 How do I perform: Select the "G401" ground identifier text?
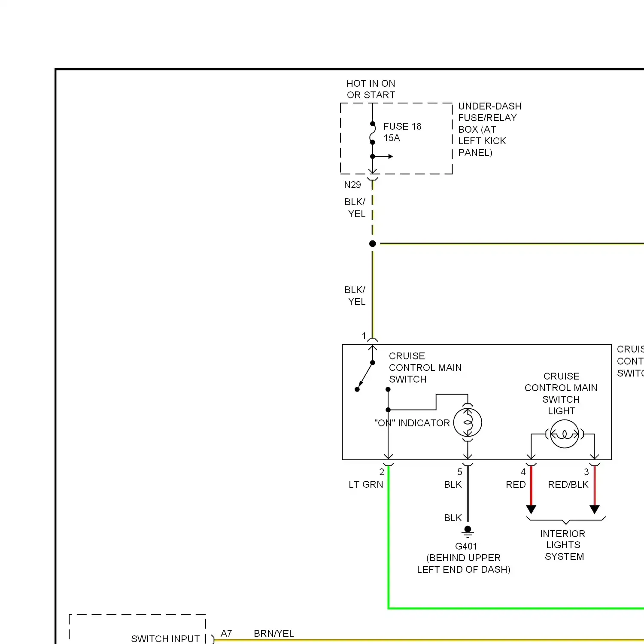pyautogui.click(x=466, y=546)
